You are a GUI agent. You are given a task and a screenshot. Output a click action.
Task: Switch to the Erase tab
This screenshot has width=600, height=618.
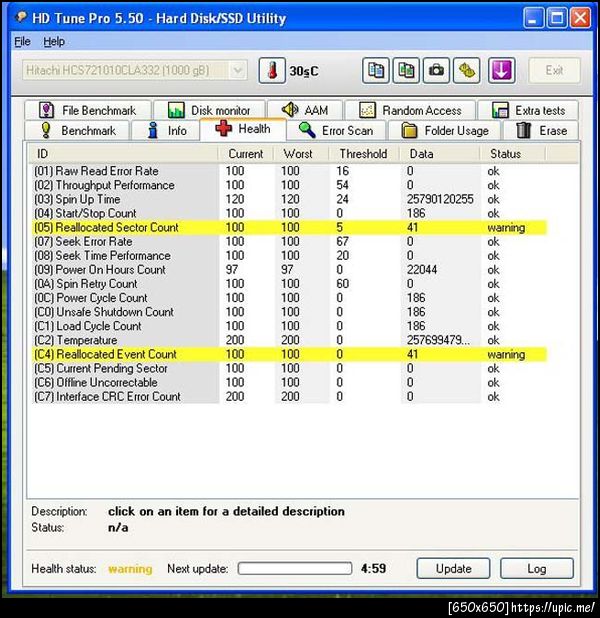click(542, 130)
